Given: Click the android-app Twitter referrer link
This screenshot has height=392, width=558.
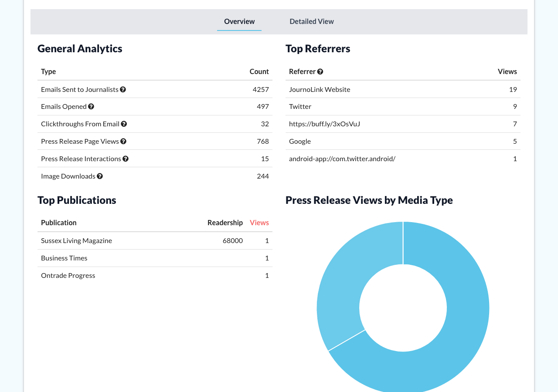Looking at the screenshot, I should coord(342,159).
